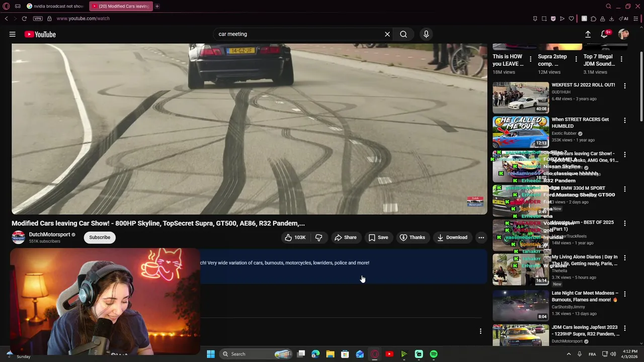Open the Easy Setup sliders icon
Screen dimensions: 644x362
(x=636, y=19)
